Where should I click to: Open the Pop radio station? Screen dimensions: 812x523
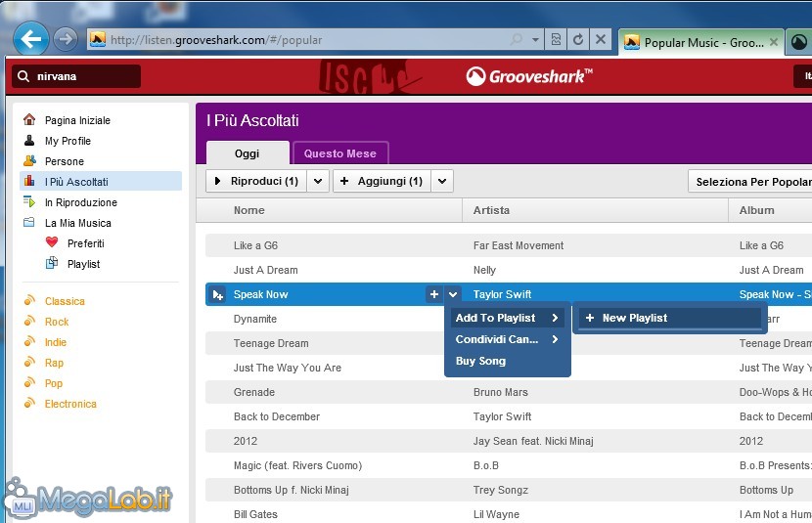click(x=54, y=383)
